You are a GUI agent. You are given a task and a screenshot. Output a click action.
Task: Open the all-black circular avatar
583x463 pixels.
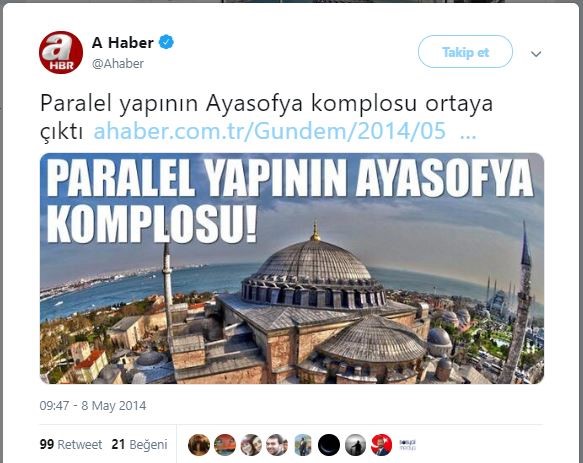(x=329, y=445)
